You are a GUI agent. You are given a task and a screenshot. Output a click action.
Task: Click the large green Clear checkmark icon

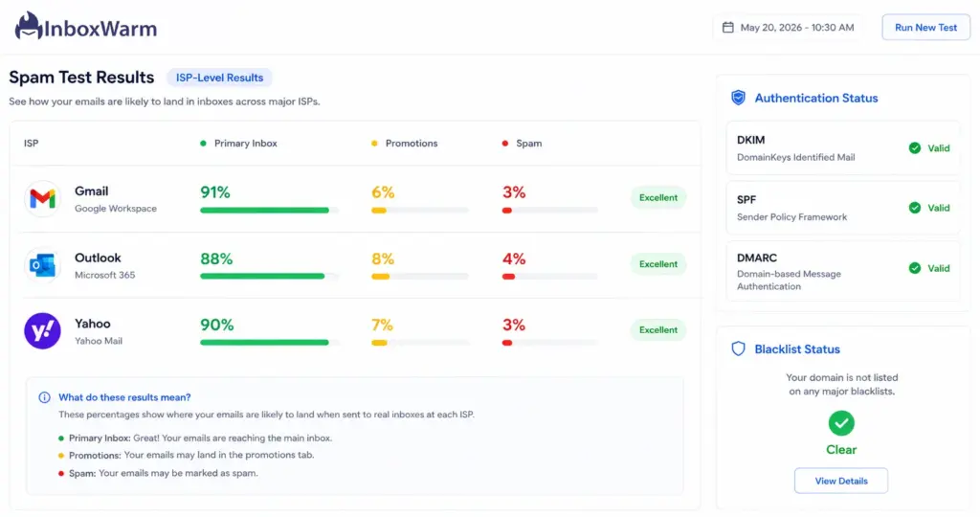[841, 423]
